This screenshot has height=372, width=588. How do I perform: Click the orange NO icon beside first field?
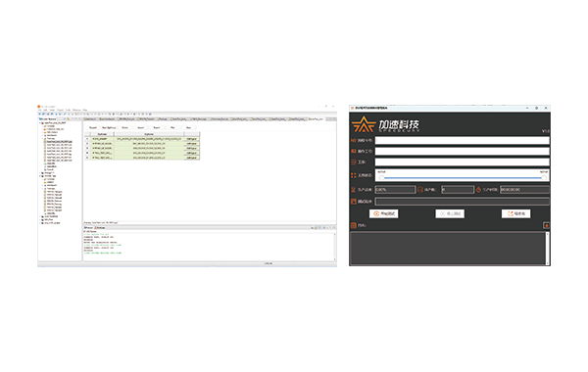pyautogui.click(x=353, y=141)
